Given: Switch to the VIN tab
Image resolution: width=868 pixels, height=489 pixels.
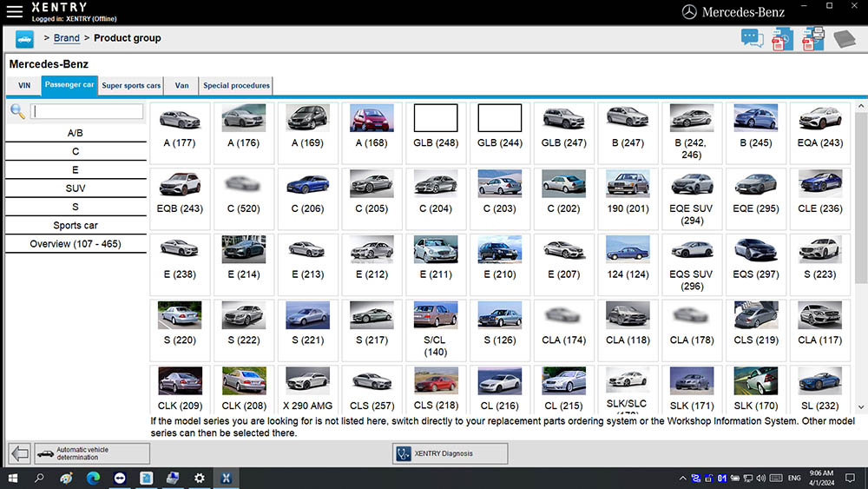Looking at the screenshot, I should click(24, 86).
